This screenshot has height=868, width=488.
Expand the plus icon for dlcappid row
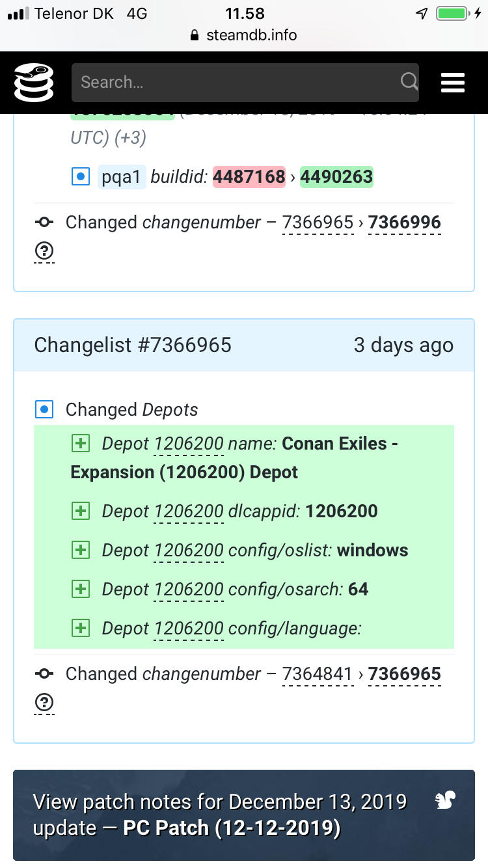point(80,511)
